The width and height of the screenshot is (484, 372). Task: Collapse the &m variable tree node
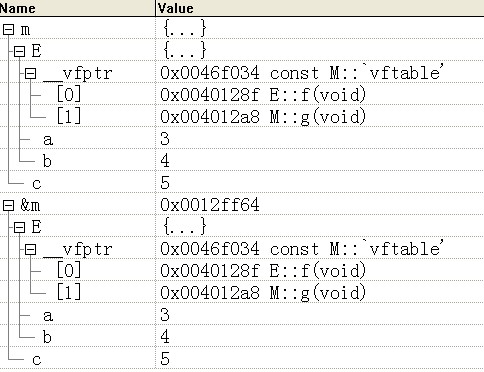tap(8, 205)
